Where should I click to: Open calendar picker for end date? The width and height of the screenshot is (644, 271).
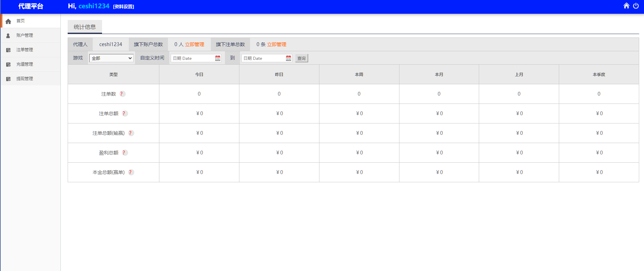pos(289,58)
